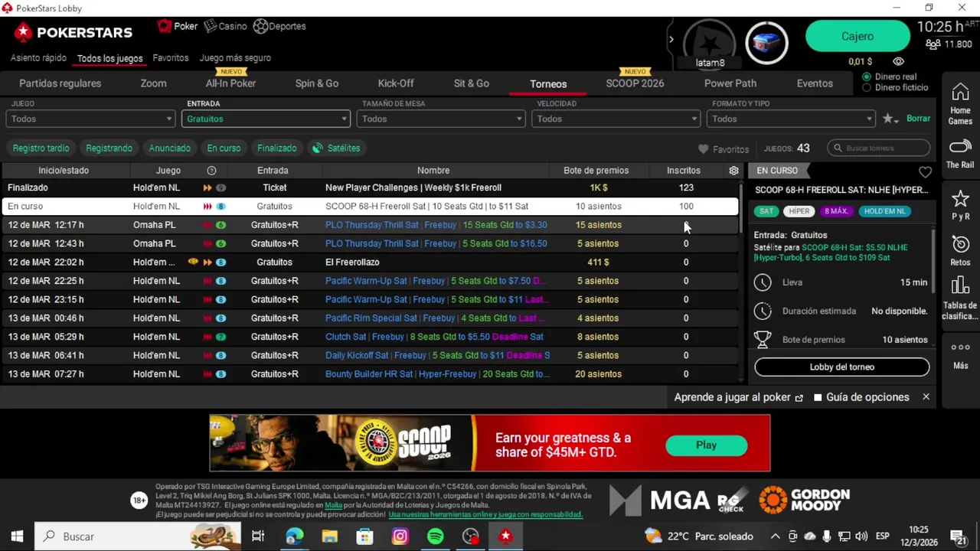Click tournament details panel scrollbar

[933, 260]
